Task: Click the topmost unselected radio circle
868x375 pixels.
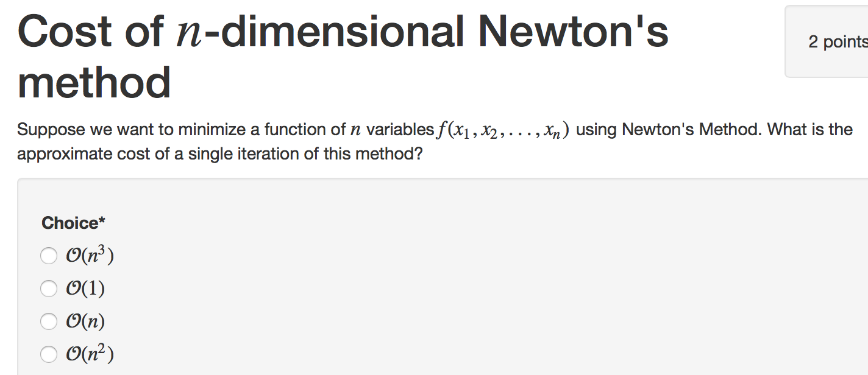Action: (49, 256)
